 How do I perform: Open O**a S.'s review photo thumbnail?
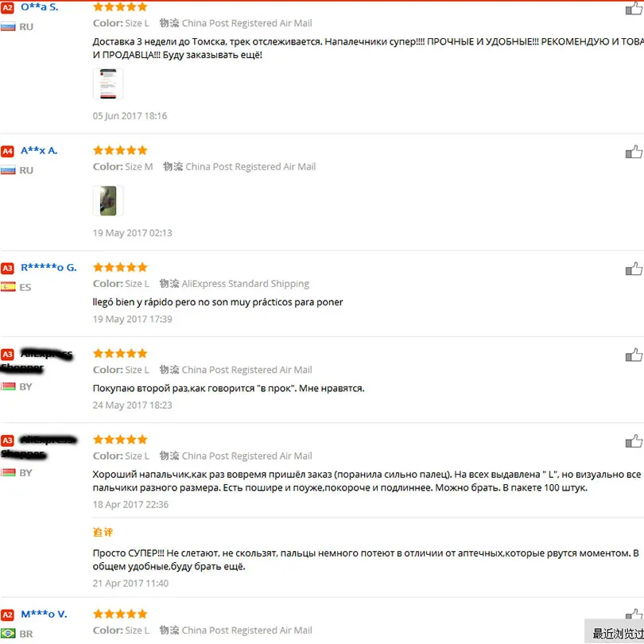click(x=108, y=83)
